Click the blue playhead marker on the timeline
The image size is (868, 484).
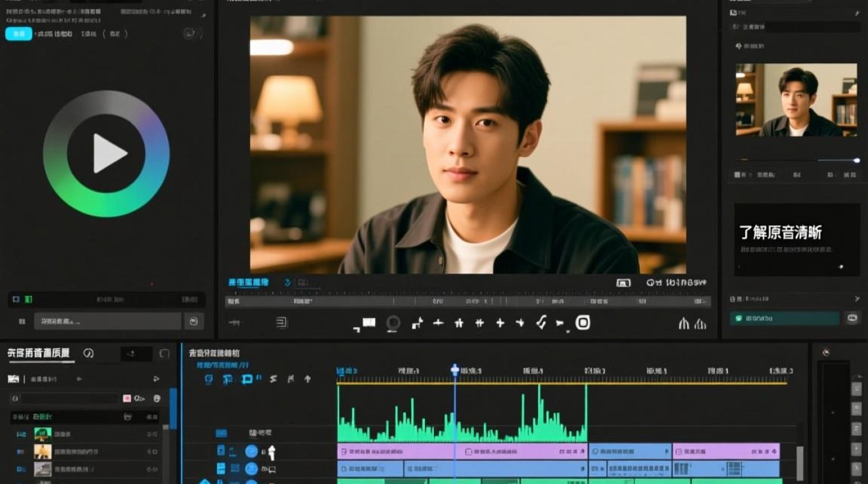455,370
